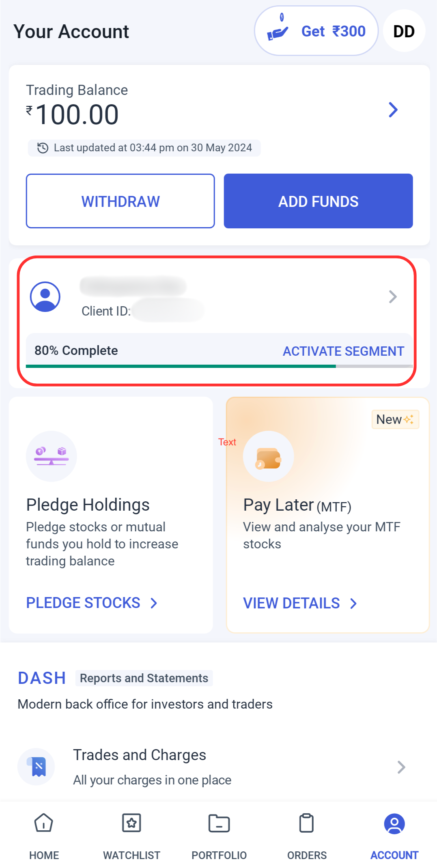
Task: Tap the Pay Later wallet icon
Action: coord(268,457)
